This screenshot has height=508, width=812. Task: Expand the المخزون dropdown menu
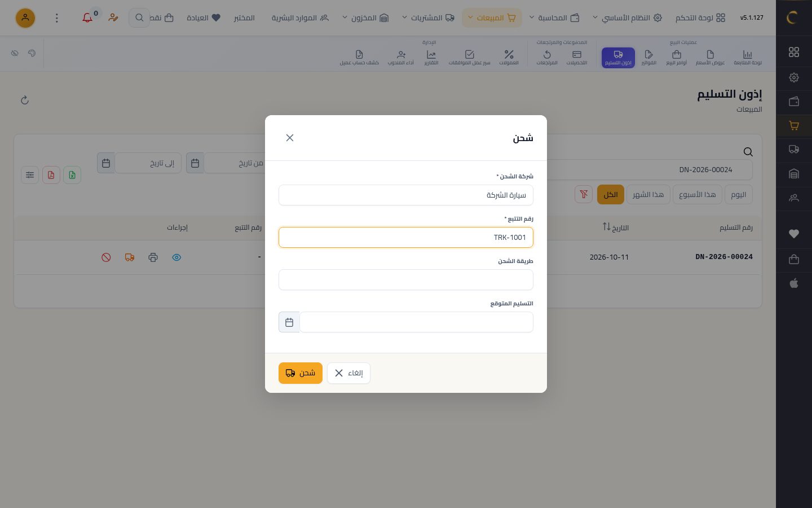tap(365, 18)
